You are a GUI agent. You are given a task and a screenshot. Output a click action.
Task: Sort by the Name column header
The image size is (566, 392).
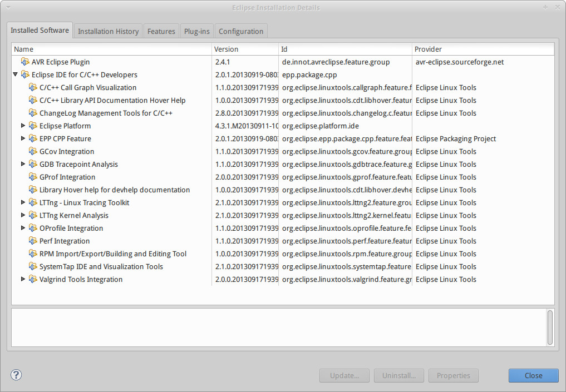click(x=111, y=49)
